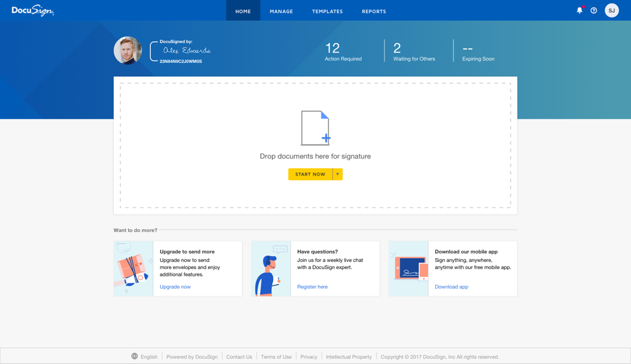Click the globe language icon in footer
Image resolution: width=631 pixels, height=364 pixels.
point(135,356)
